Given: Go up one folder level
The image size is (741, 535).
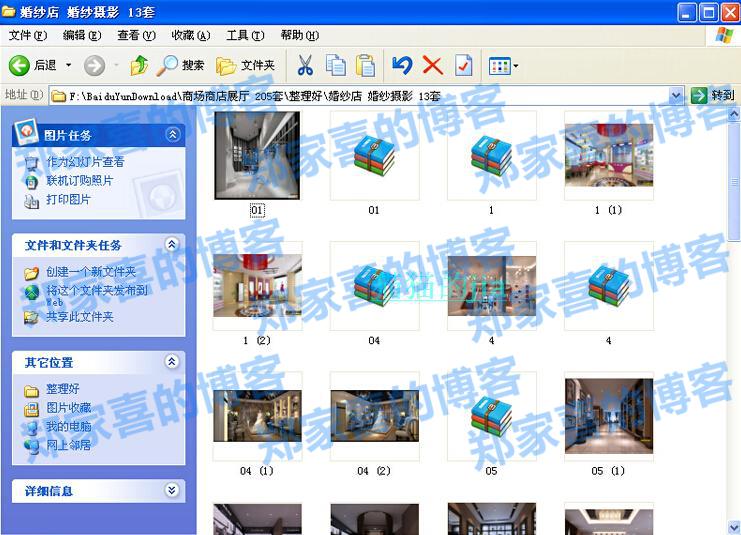Looking at the screenshot, I should [139, 65].
